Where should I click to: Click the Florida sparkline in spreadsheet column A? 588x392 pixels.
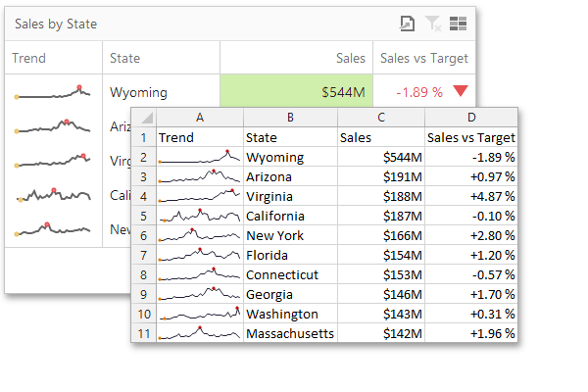(200, 255)
